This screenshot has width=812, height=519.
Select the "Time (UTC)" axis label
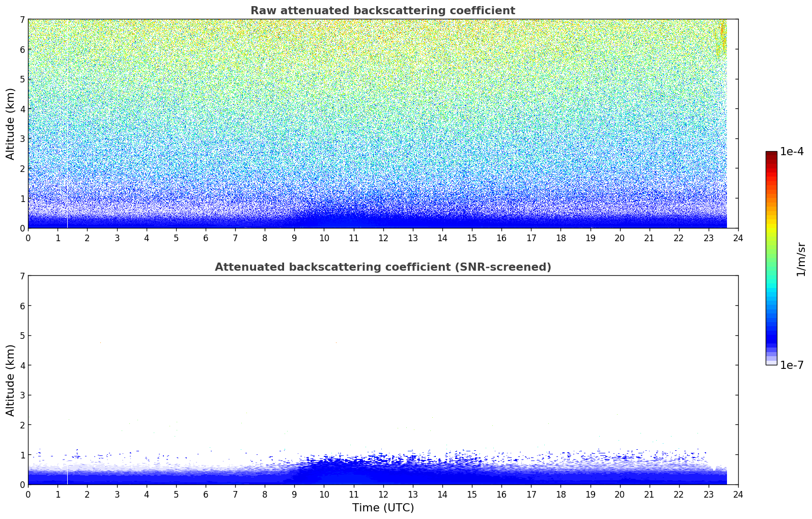383,508
